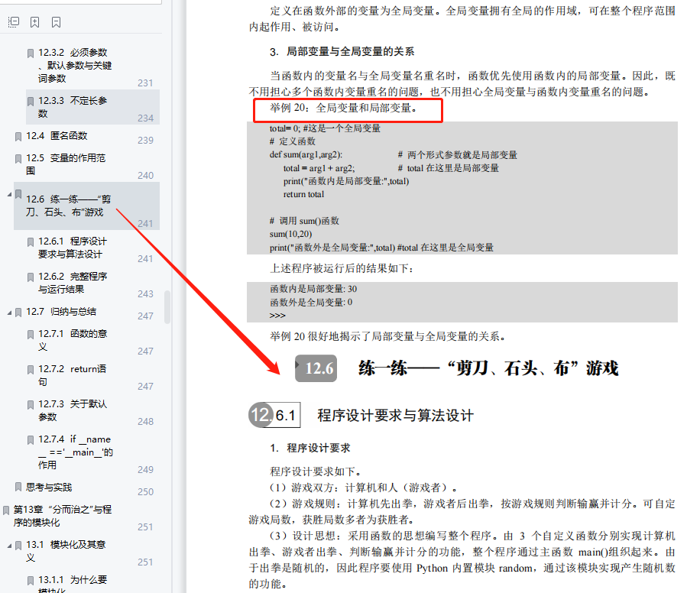Click output line 函数内是局部变量: 30

click(x=313, y=289)
